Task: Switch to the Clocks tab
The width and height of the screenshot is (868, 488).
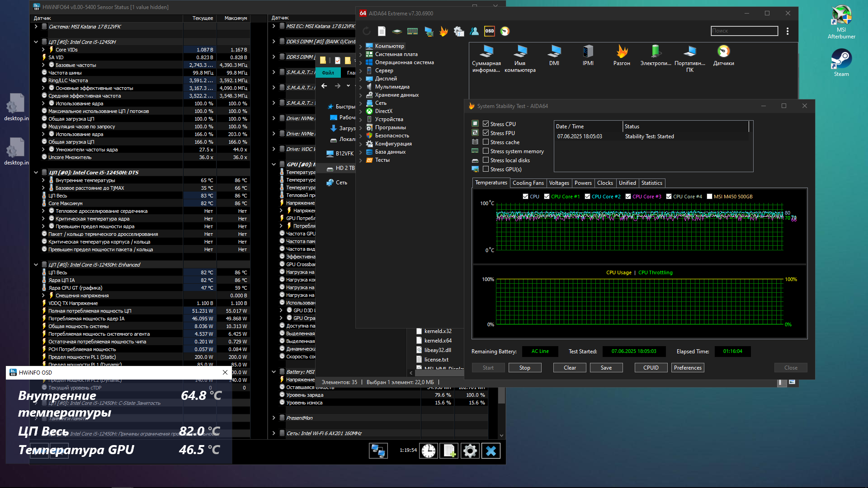Action: (605, 183)
